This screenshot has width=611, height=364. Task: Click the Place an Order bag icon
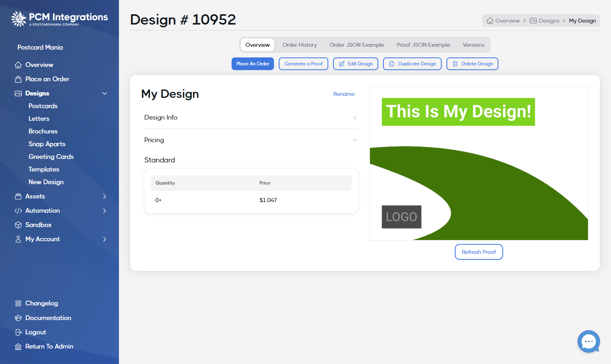click(x=18, y=79)
